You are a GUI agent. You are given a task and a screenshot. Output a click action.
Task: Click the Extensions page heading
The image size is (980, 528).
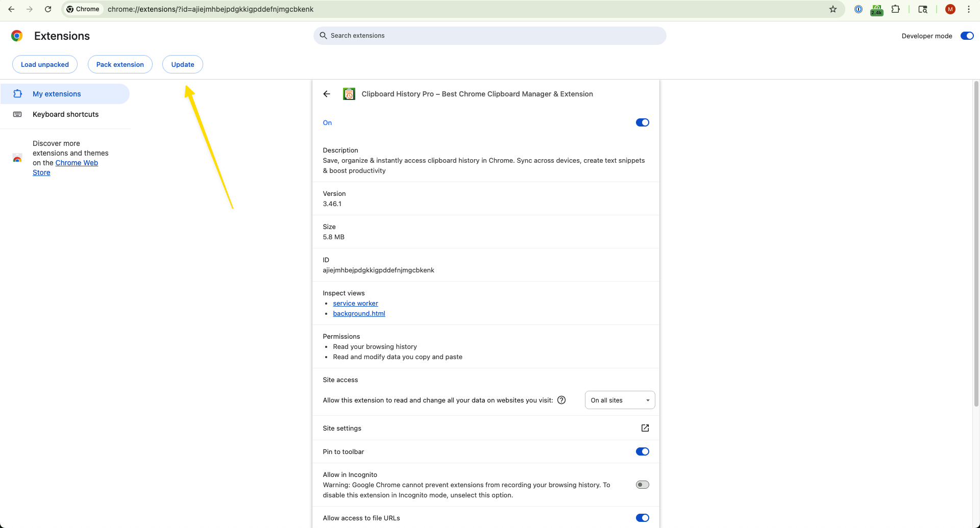click(62, 36)
